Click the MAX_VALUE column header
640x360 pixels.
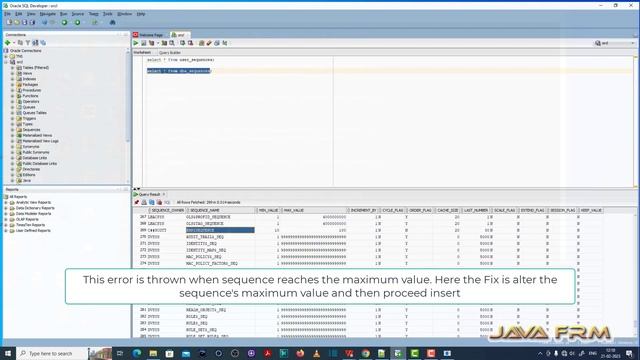[x=315, y=210]
